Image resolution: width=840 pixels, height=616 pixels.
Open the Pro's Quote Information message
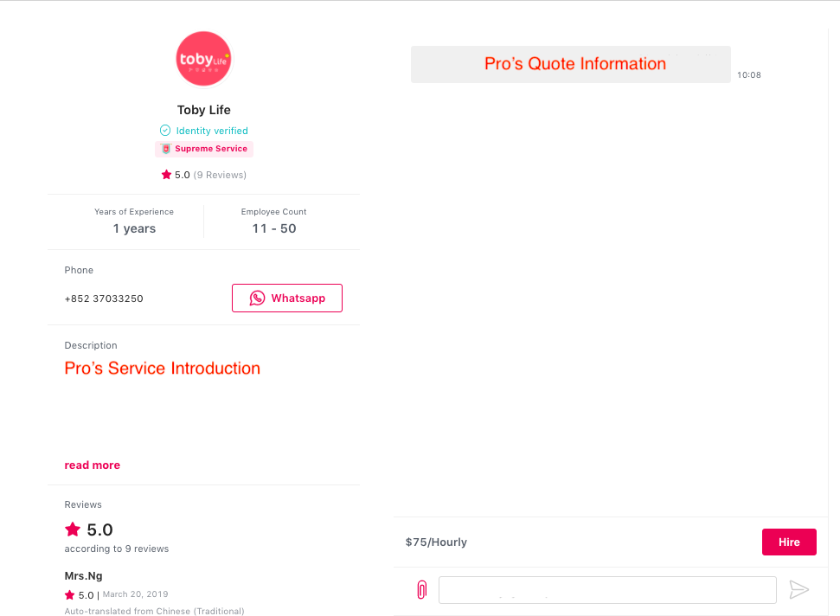pos(571,64)
